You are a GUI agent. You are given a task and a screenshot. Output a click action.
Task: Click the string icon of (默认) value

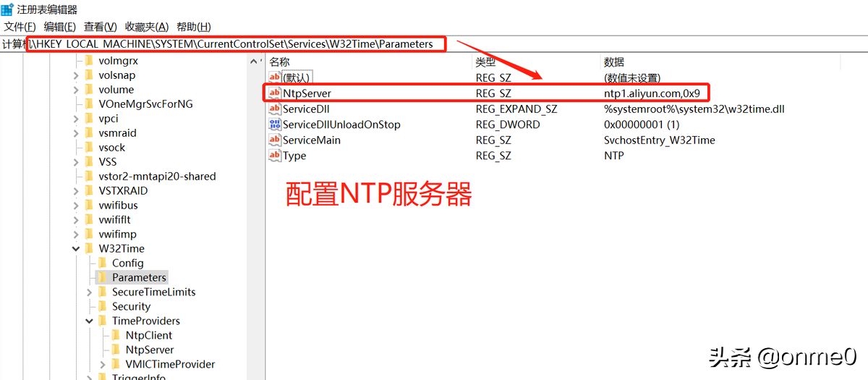275,77
